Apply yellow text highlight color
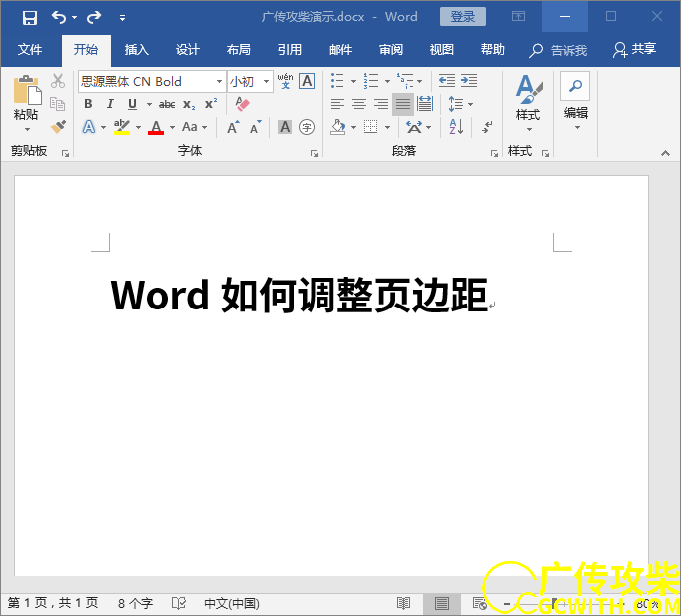 [122, 127]
